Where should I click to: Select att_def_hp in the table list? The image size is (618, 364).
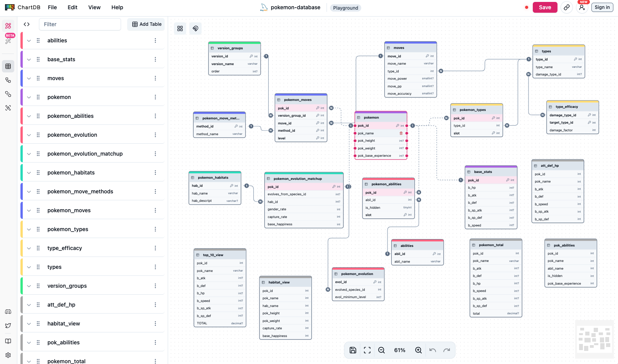point(61,305)
